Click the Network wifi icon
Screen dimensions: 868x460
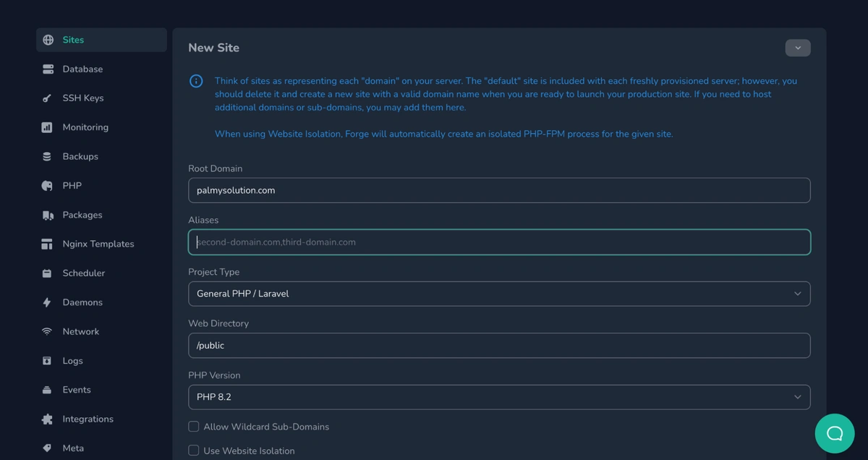[47, 331]
